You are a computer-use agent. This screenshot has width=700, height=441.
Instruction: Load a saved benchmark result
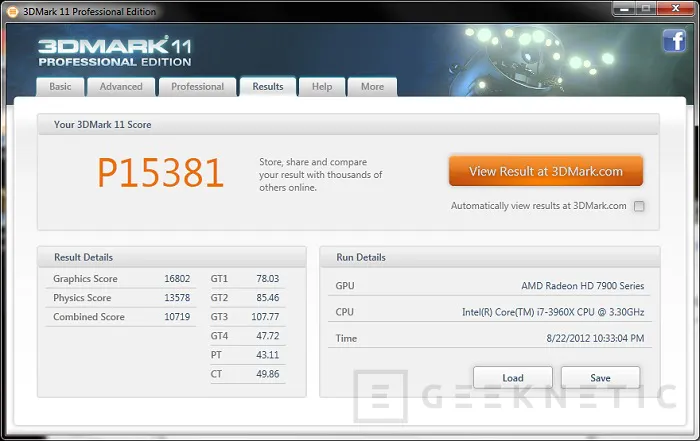point(512,378)
